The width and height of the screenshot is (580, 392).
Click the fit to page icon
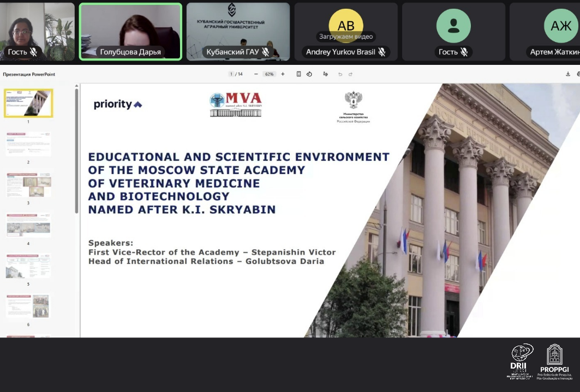[x=298, y=74]
